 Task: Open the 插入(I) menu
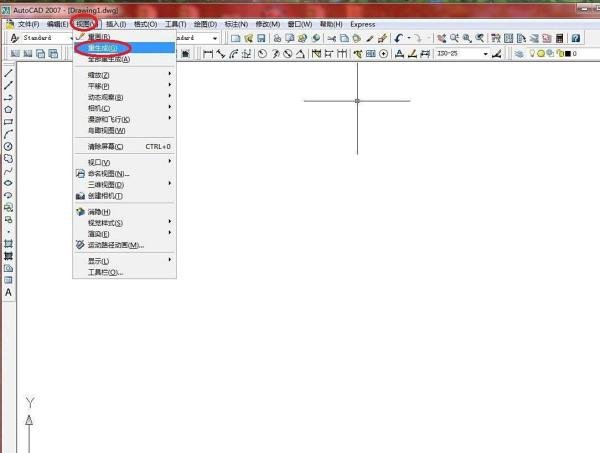[116, 24]
